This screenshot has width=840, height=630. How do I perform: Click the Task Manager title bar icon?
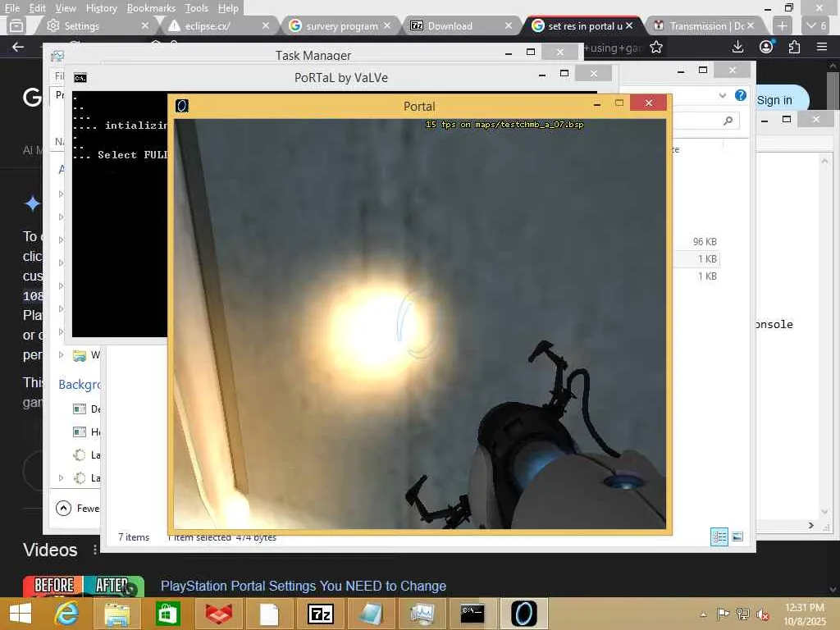tap(57, 56)
